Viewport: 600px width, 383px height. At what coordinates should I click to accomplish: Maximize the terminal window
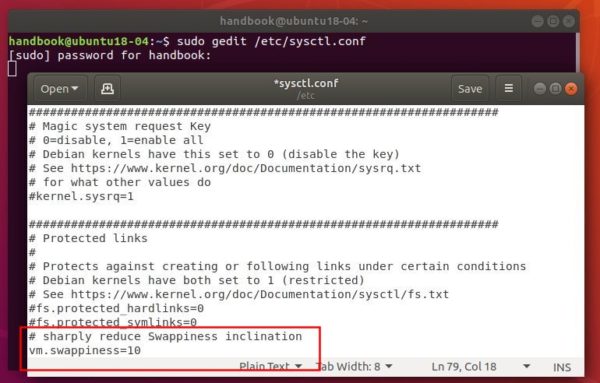[x=553, y=21]
